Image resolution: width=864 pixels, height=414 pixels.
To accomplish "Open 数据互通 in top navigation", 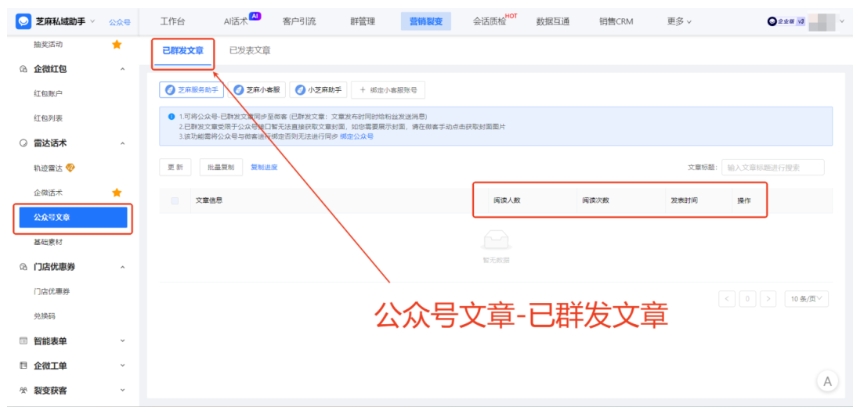I will click(x=553, y=22).
